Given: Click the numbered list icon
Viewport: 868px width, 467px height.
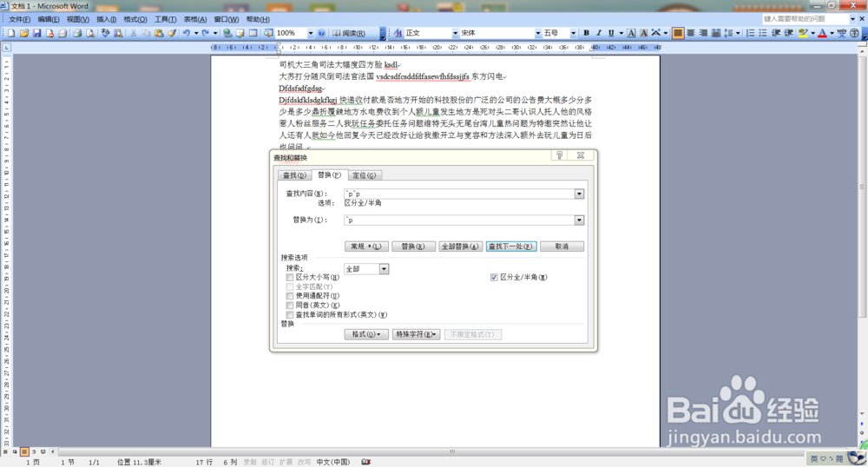Looking at the screenshot, I should pos(751,33).
